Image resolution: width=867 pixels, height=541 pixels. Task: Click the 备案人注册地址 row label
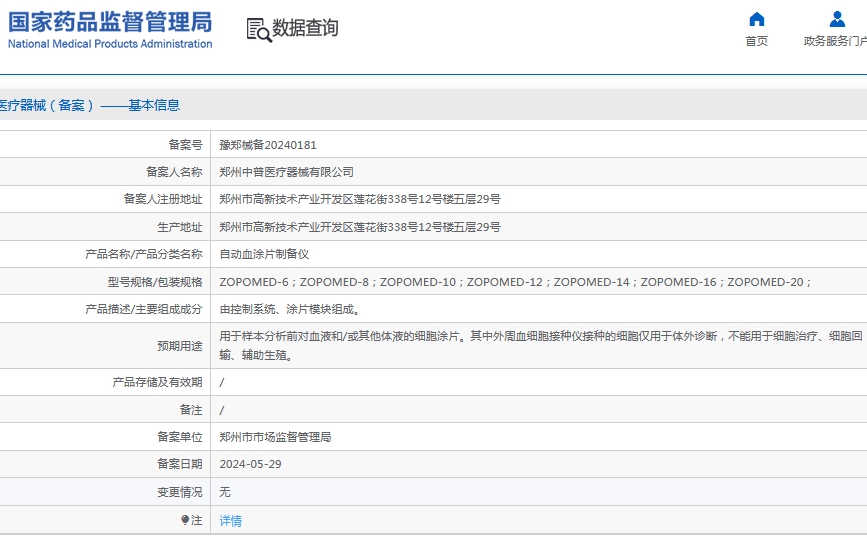163,199
